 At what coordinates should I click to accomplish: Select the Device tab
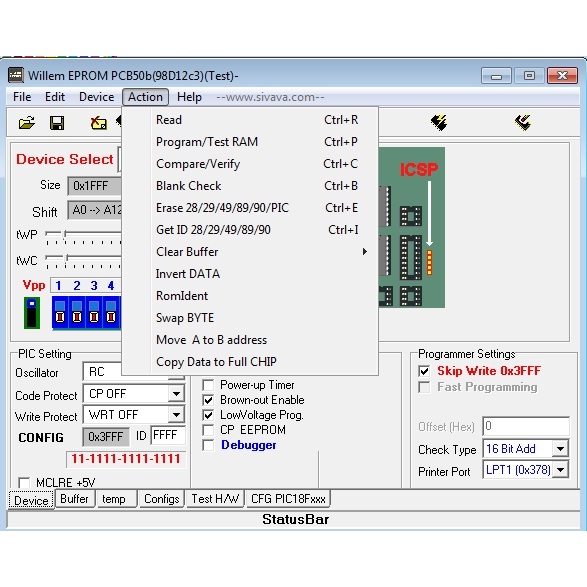click(31, 501)
